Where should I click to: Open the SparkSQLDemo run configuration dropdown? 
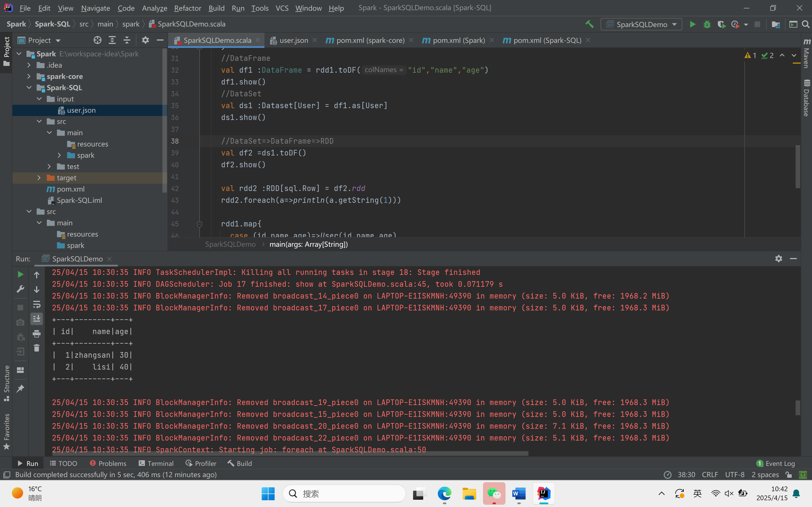pyautogui.click(x=641, y=25)
